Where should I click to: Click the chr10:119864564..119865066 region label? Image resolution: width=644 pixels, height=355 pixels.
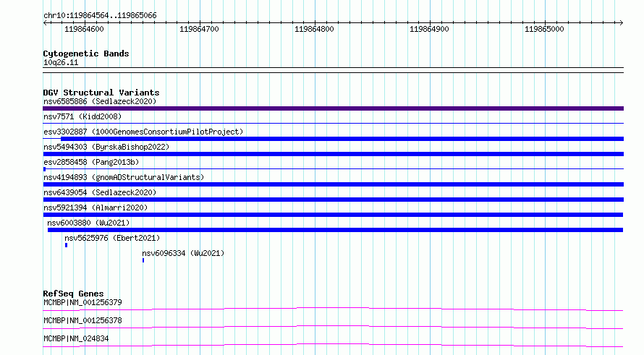coord(100,15)
